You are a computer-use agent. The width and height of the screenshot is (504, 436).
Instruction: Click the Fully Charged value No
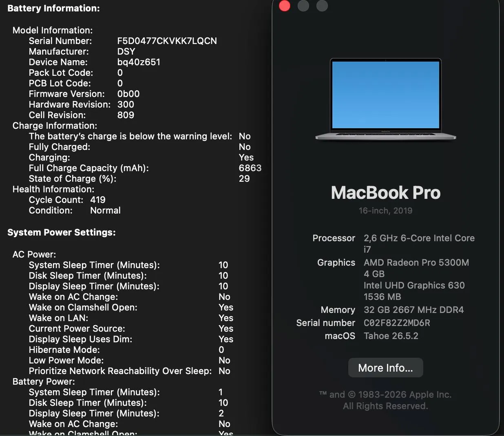pyautogui.click(x=245, y=147)
